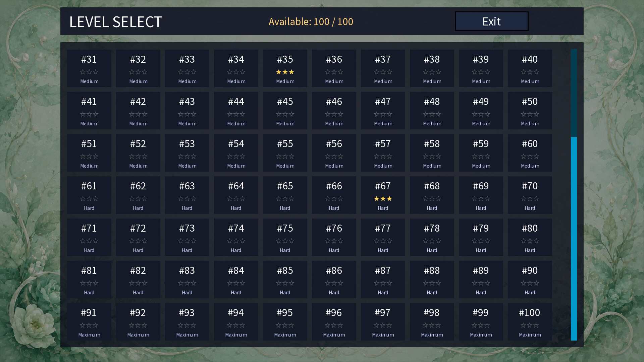Pick level #99 Maximum tile

pos(481,322)
